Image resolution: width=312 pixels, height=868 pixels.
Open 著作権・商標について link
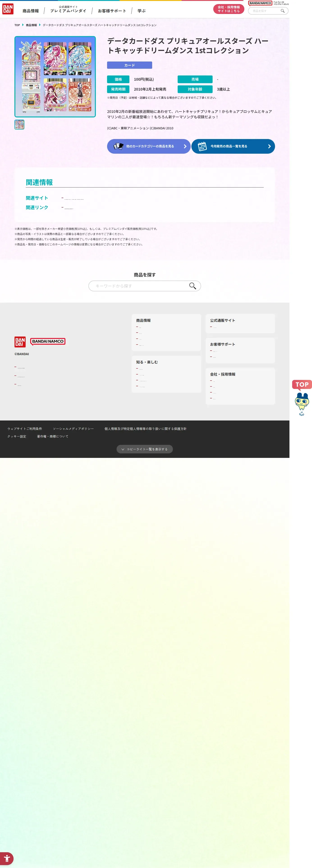53,436
